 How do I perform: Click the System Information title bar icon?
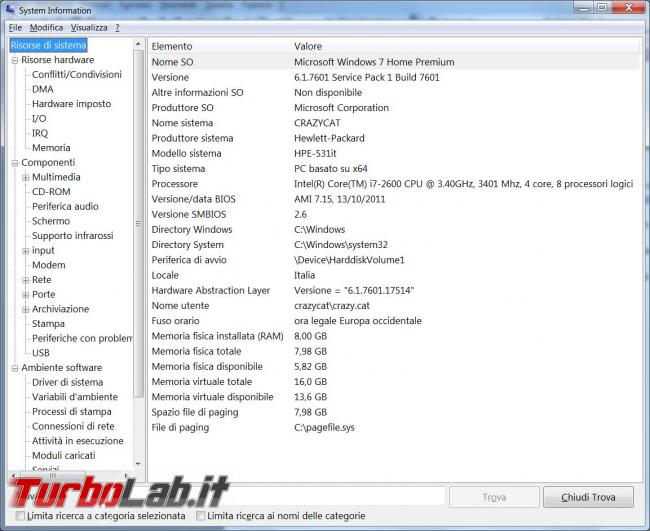tap(10, 10)
